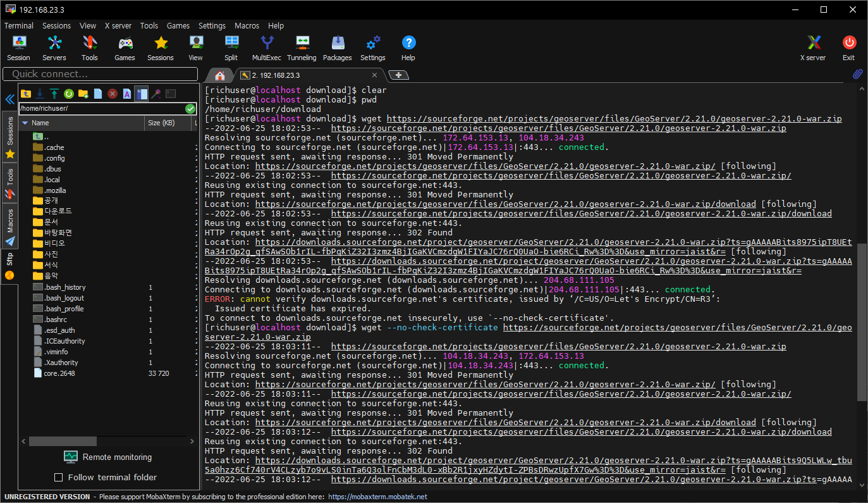Open the Terminal menu
Image resolution: width=868 pixels, height=503 pixels.
[19, 26]
